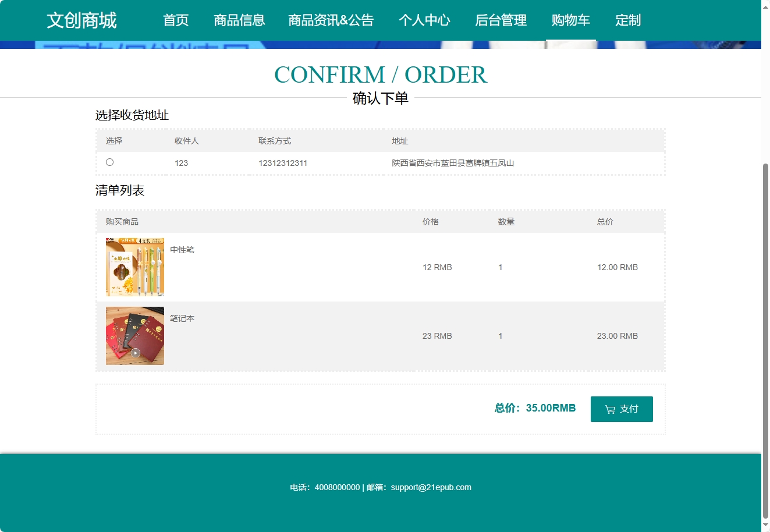The image size is (770, 532).
Task: Click the 数量 column header
Action: 506,222
